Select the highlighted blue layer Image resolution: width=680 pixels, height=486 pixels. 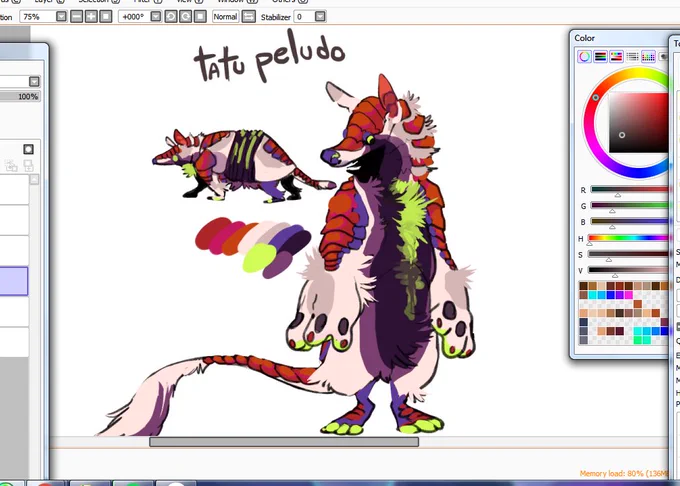(x=14, y=281)
